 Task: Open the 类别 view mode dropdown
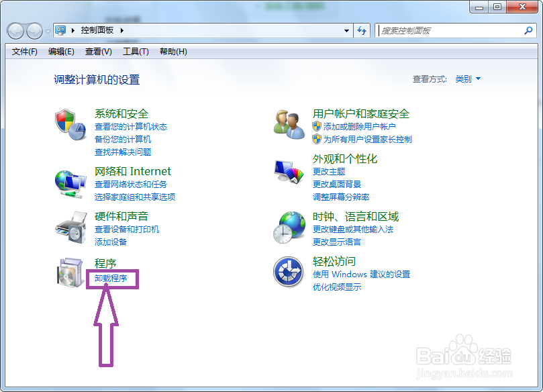[x=468, y=79]
